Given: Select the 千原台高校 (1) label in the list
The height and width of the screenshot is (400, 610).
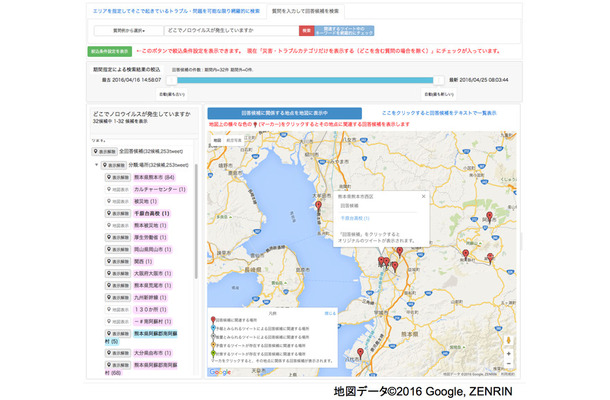Looking at the screenshot, I should 152,214.
